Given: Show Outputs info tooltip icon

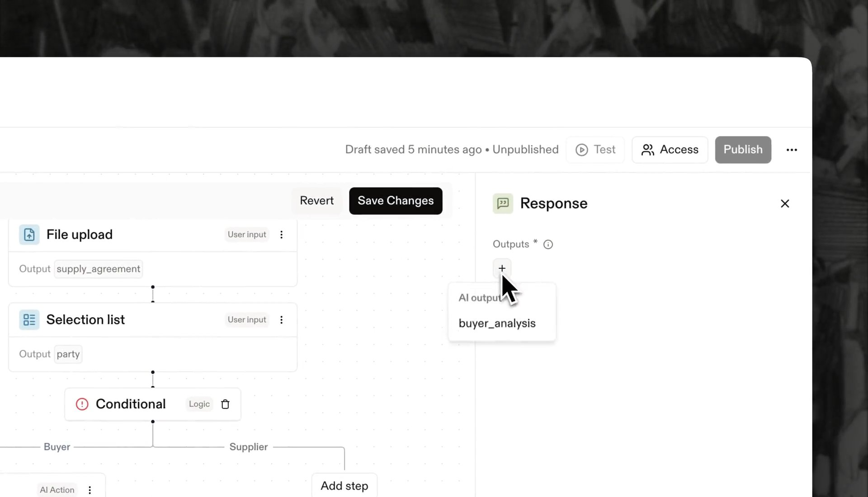Looking at the screenshot, I should [548, 244].
